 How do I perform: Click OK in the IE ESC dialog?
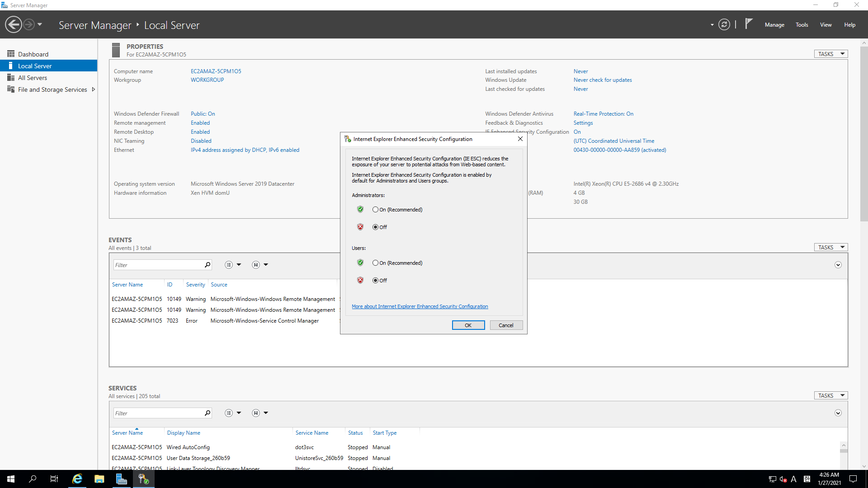point(468,325)
